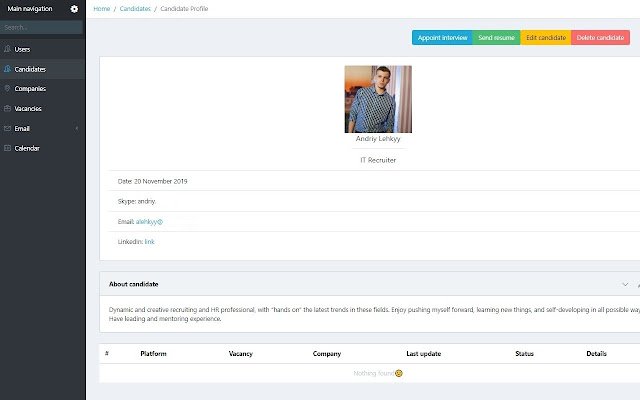The image size is (640, 400).
Task: Click the 'Andriy Lehkyy' name text
Action: tap(378, 139)
